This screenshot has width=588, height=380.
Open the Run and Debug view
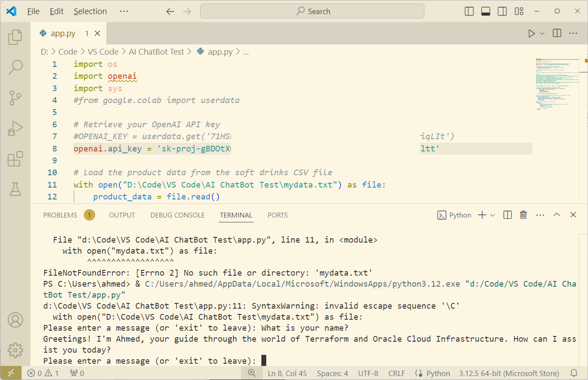point(15,129)
